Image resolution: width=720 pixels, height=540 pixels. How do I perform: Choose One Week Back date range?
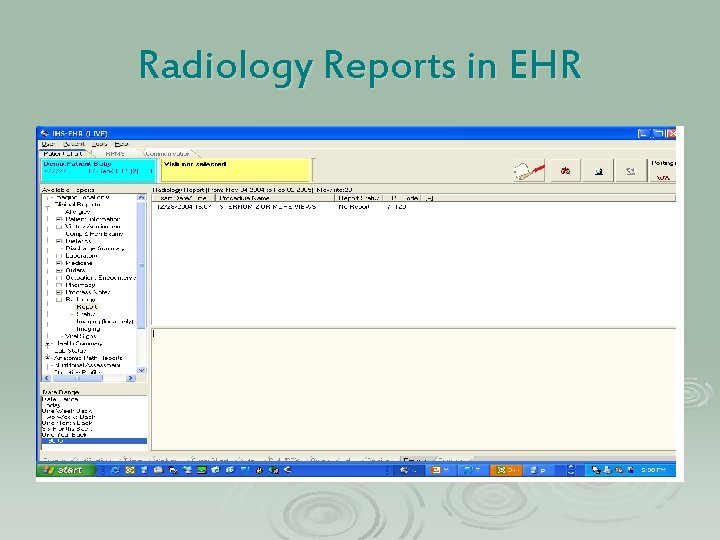point(67,411)
